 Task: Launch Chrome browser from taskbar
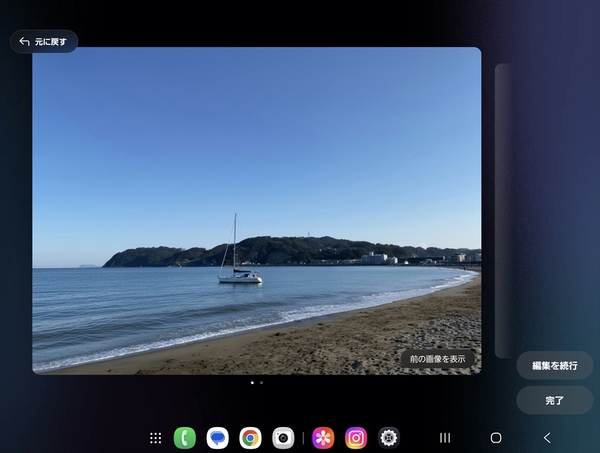250,438
